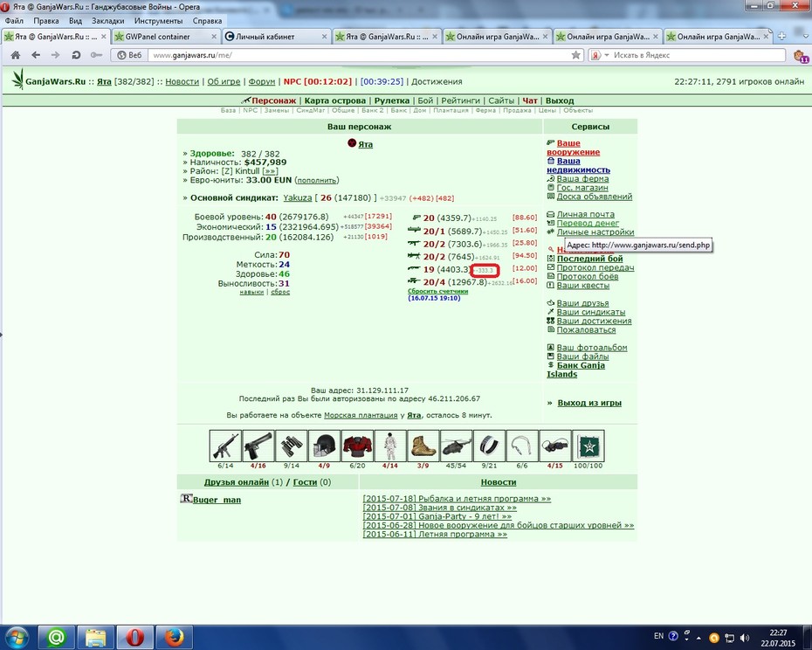The image size is (812, 650).
Task: Open Windows Explorer folder in taskbar
Action: tap(95, 637)
